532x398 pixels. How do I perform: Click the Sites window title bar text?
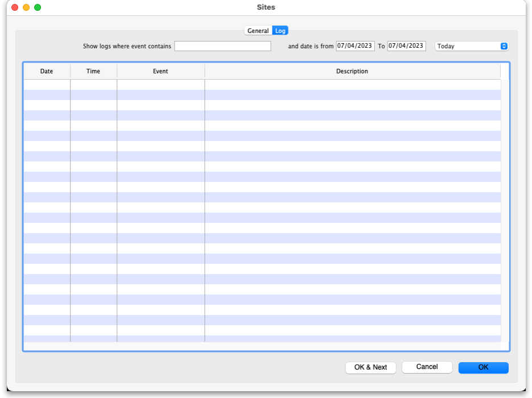[x=266, y=7]
